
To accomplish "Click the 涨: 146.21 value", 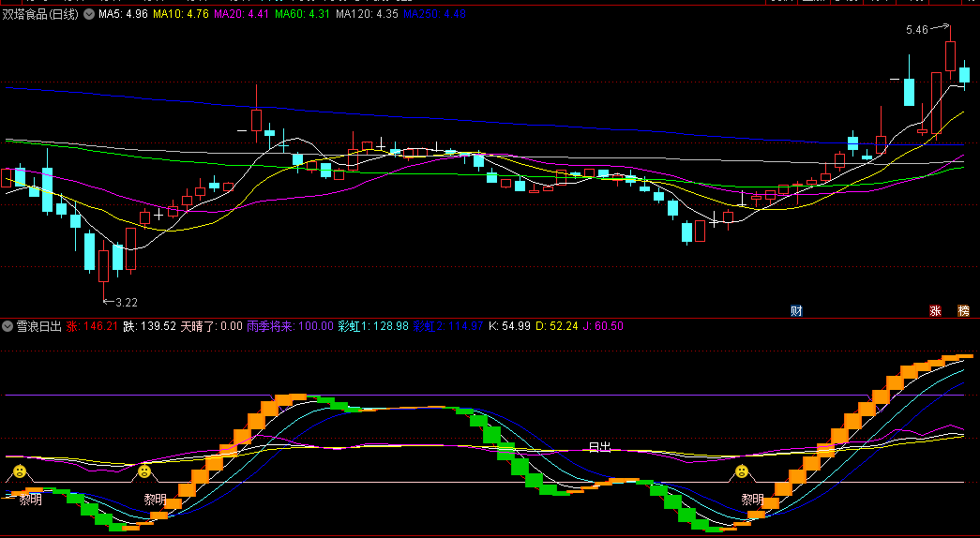I will click(x=92, y=326).
